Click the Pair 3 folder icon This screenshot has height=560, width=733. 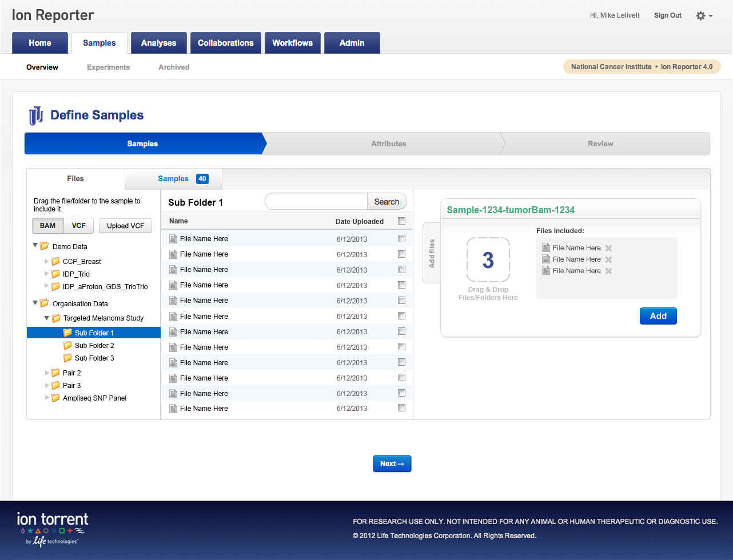[x=55, y=385]
